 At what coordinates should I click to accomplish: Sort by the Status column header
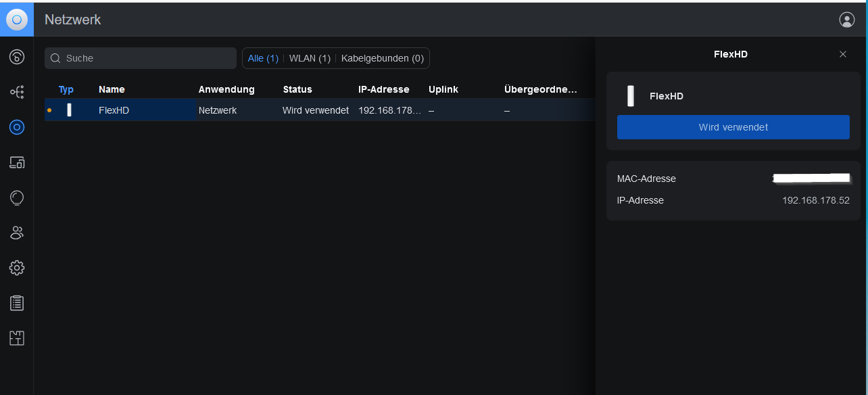pos(297,89)
